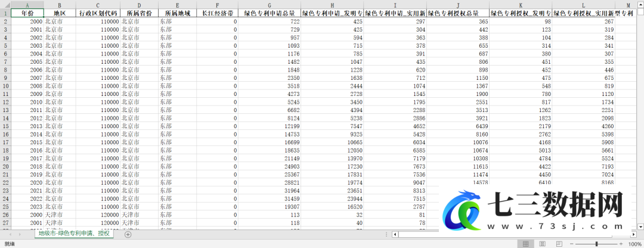Switch to Normal view in status bar
Screen dimensions: 644x248
click(x=525, y=244)
